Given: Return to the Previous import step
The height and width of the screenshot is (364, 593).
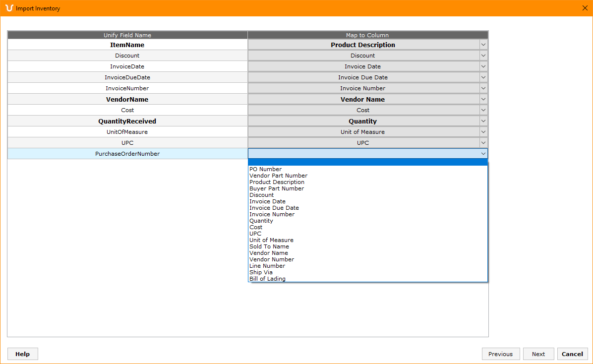Looking at the screenshot, I should click(x=500, y=354).
